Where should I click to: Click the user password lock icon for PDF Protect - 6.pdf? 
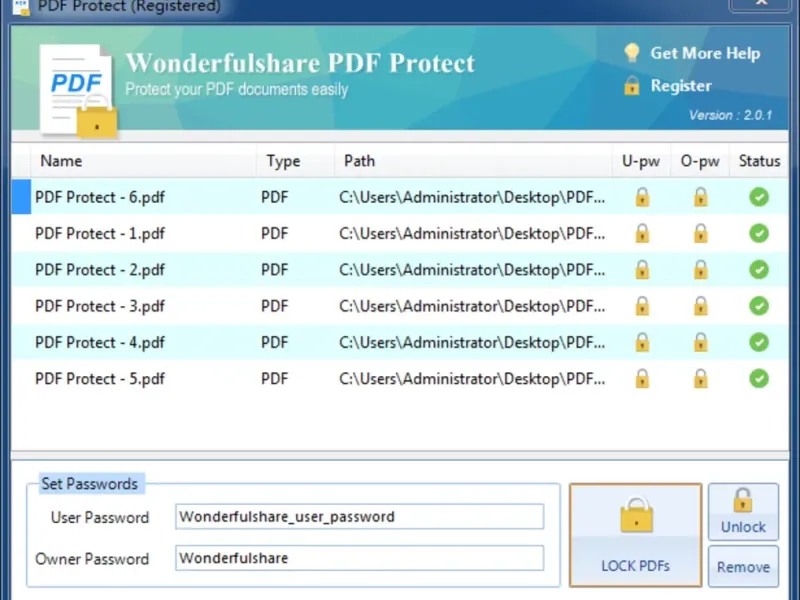tap(642, 197)
